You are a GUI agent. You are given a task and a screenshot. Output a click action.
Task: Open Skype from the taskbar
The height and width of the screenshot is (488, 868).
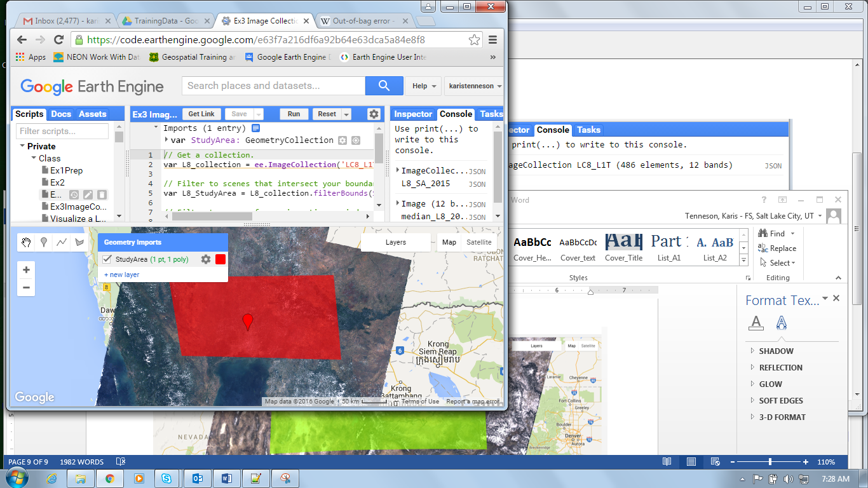pos(168,478)
